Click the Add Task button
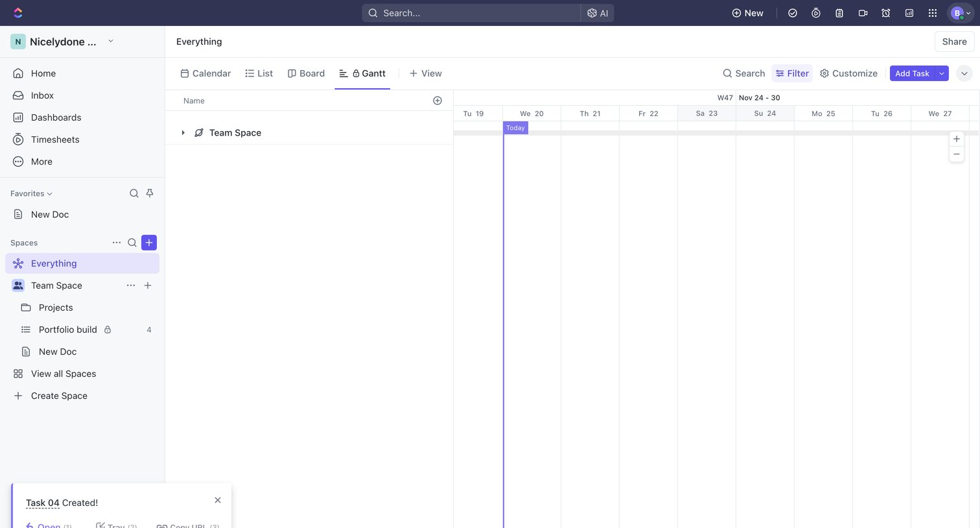 click(x=912, y=73)
